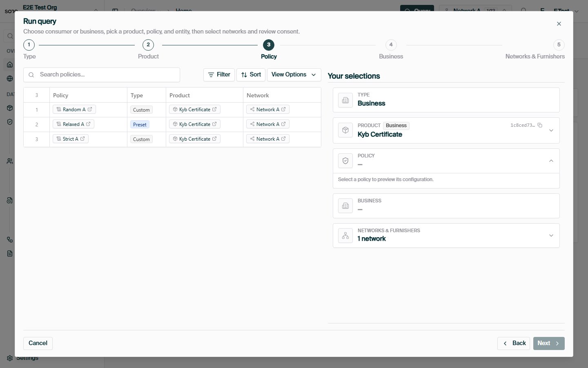Click document icon in background sidebar

[x=10, y=254]
